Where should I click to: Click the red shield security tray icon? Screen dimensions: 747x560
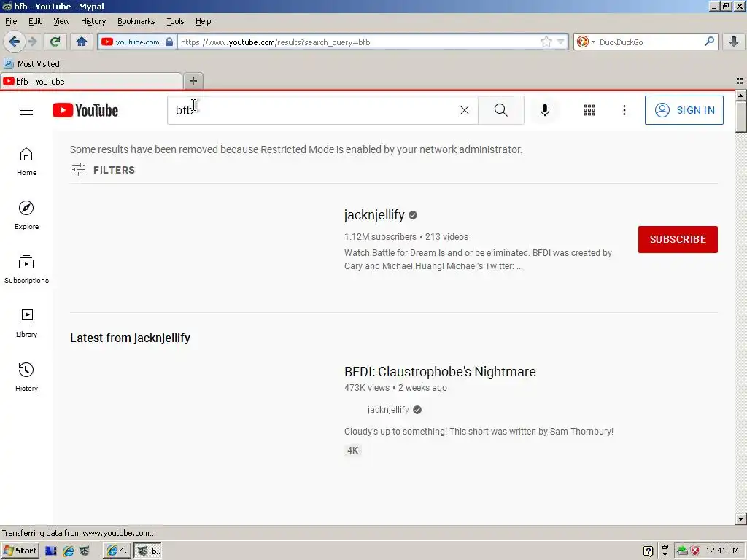pyautogui.click(x=695, y=551)
